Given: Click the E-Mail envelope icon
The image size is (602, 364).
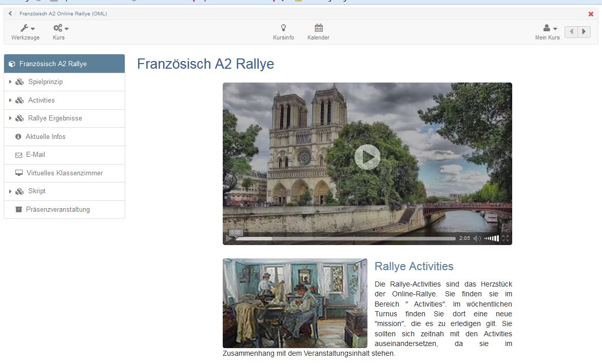Looking at the screenshot, I should (x=20, y=155).
